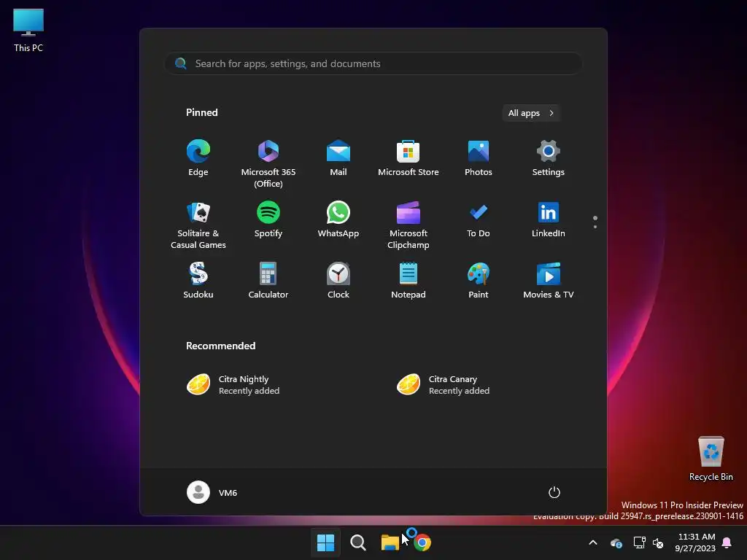Show hidden system tray icons
This screenshot has height=560, width=747.
tap(593, 542)
